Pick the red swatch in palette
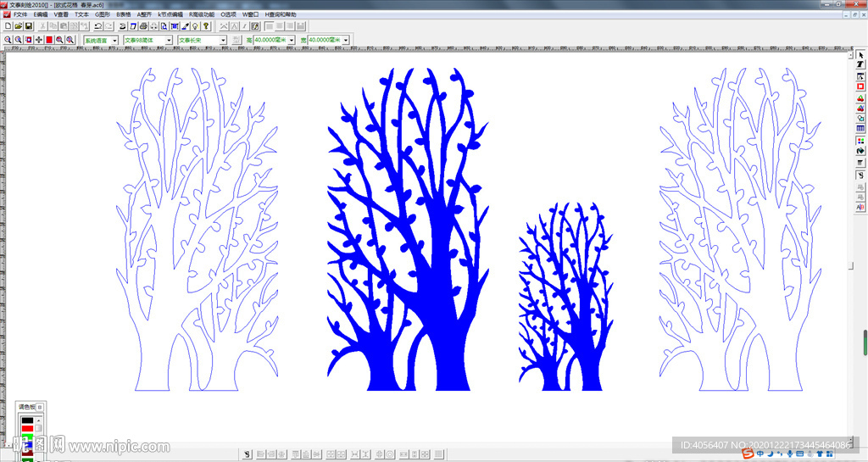The height and width of the screenshot is (462, 868). click(27, 429)
